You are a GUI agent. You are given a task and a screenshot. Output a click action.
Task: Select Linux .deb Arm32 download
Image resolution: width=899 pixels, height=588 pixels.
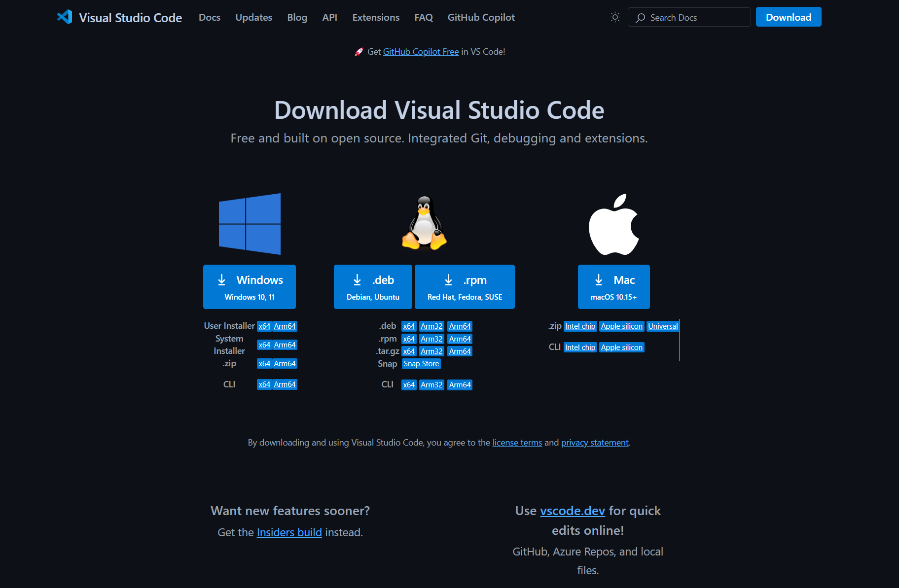[432, 326]
